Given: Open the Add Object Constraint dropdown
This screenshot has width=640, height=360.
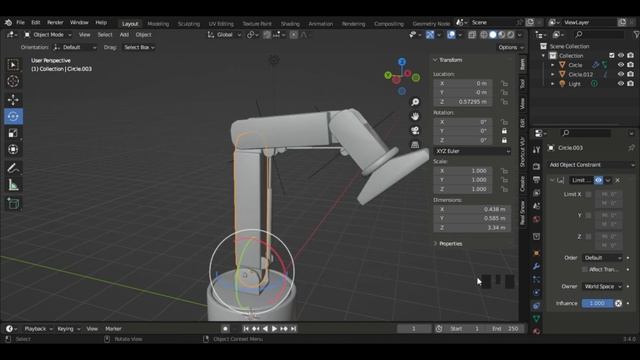Looking at the screenshot, I should point(591,165).
